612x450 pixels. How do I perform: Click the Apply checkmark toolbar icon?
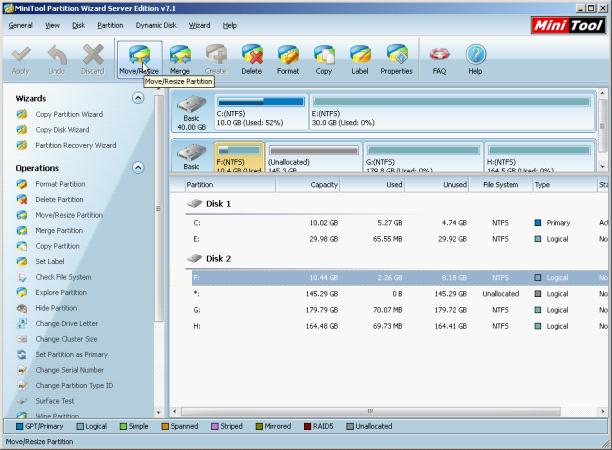pyautogui.click(x=21, y=55)
